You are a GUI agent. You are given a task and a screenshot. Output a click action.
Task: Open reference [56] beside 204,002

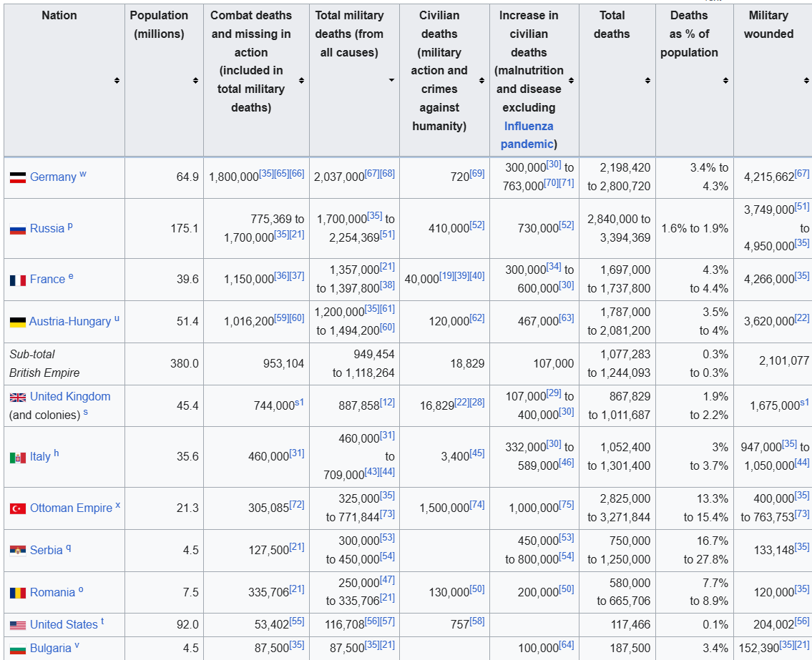802,621
